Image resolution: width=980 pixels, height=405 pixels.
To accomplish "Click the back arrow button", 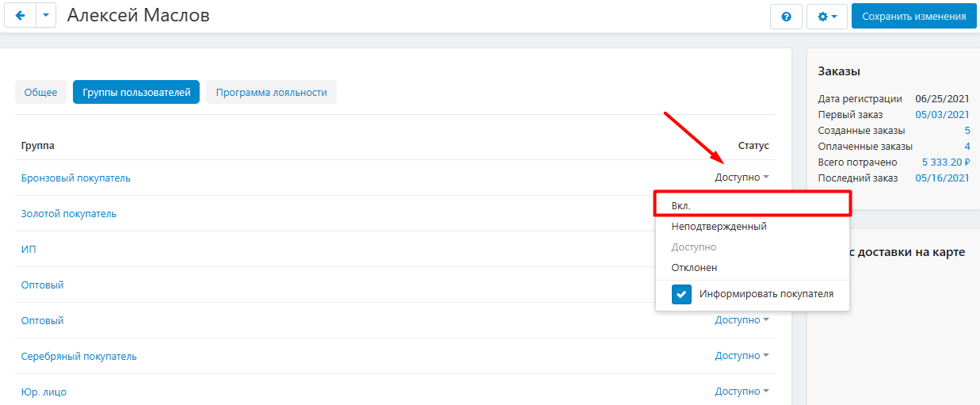I will pyautogui.click(x=21, y=16).
